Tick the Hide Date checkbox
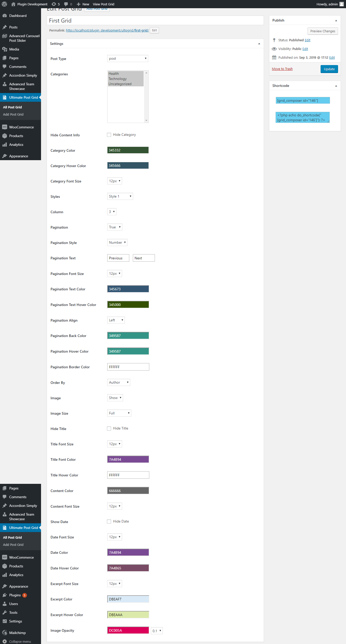This screenshot has width=346, height=644. tap(109, 522)
